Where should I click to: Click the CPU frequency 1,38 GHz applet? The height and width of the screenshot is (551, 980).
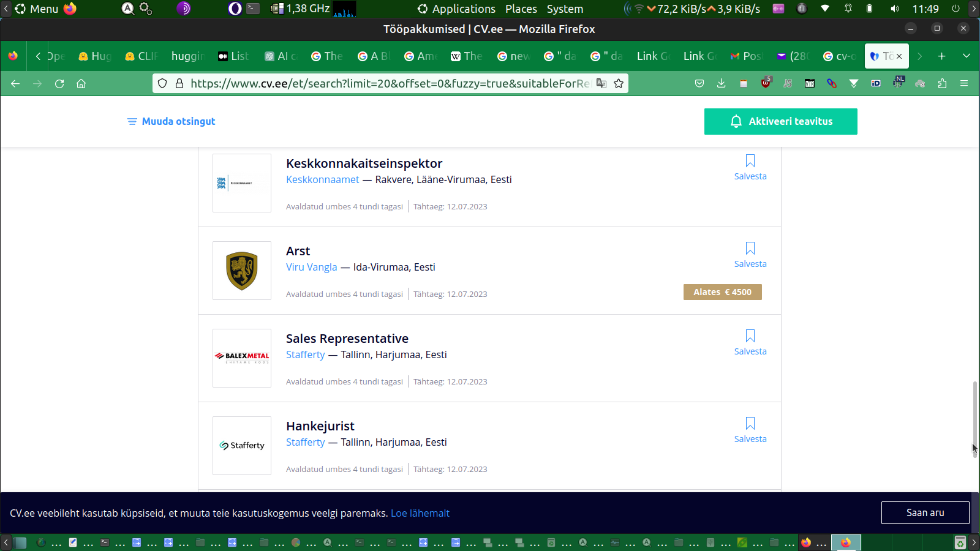[x=300, y=9]
